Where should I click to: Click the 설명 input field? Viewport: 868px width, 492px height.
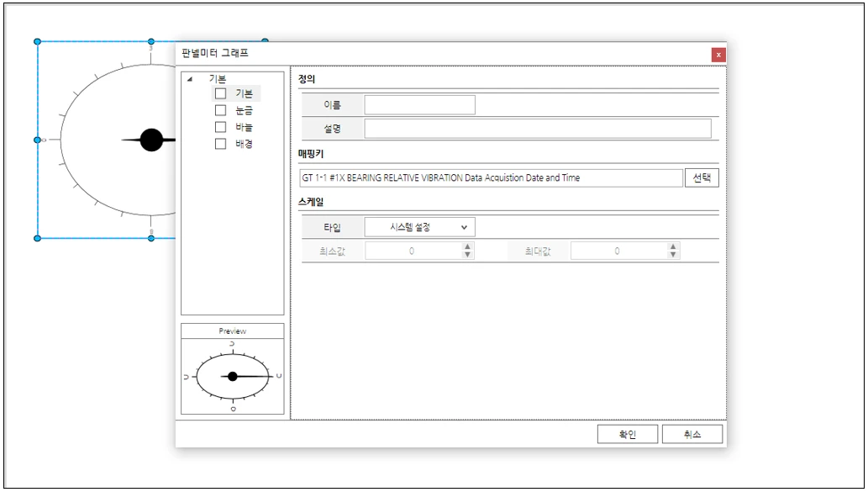tap(538, 129)
